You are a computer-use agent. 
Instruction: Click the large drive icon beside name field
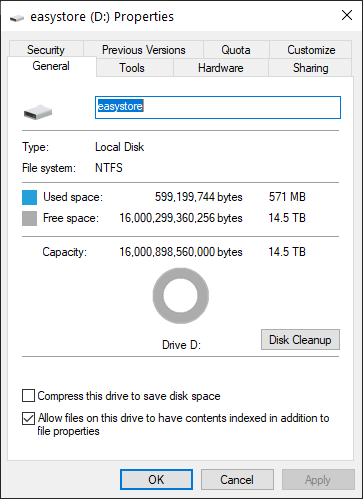coord(38,112)
